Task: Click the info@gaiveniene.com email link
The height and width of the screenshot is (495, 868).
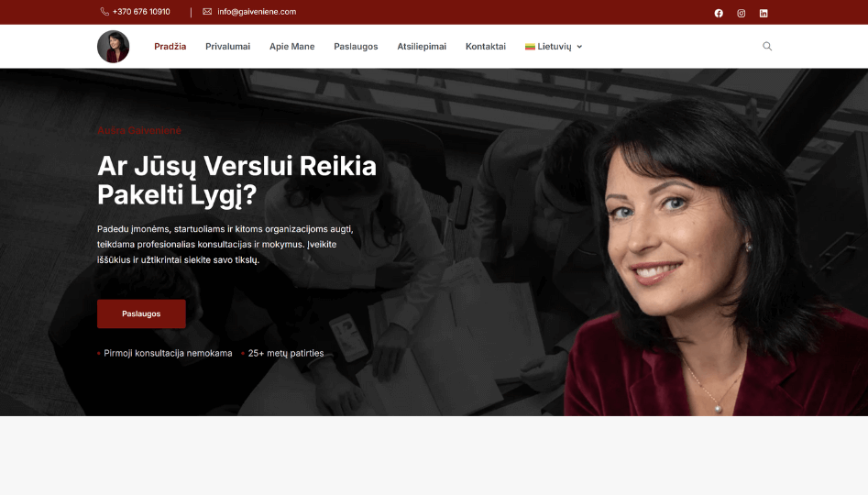Action: point(257,12)
